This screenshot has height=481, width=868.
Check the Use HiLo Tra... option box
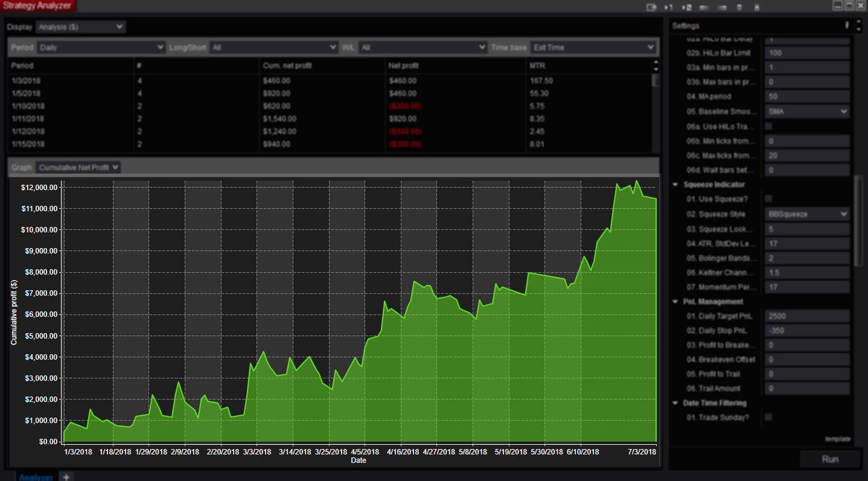pos(768,126)
